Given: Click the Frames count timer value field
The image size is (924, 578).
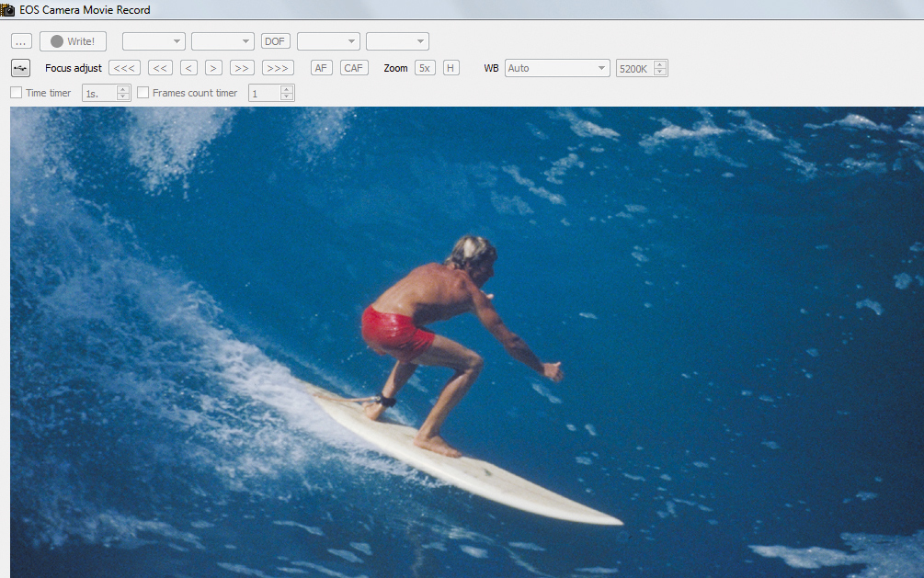Looking at the screenshot, I should 265,93.
